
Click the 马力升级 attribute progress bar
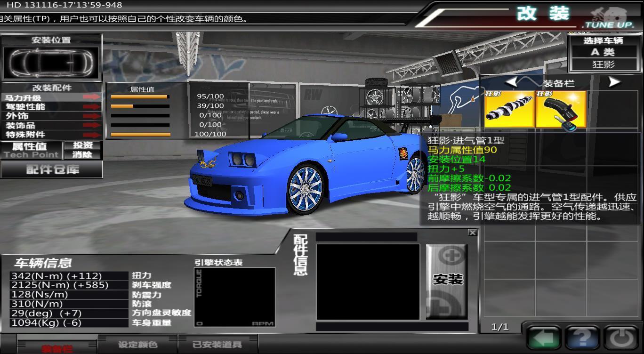140,97
